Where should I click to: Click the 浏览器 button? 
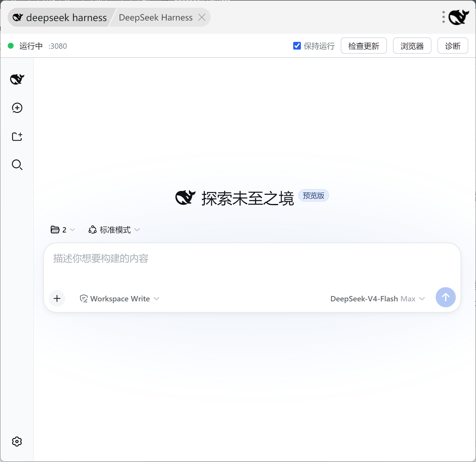[412, 46]
